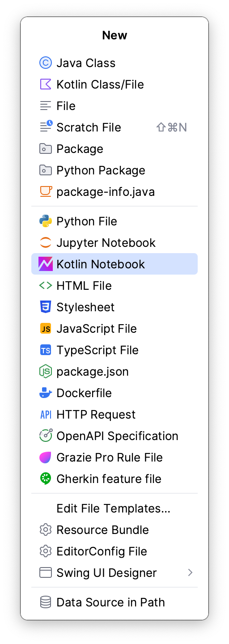The width and height of the screenshot is (229, 644).
Task: Click the Swing UI Designer window icon
Action: pos(46,573)
